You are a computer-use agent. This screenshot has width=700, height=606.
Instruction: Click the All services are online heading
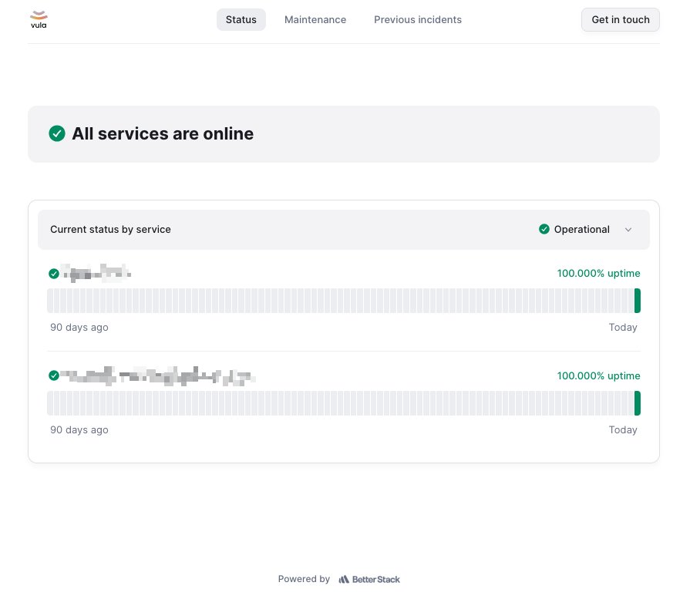163,133
